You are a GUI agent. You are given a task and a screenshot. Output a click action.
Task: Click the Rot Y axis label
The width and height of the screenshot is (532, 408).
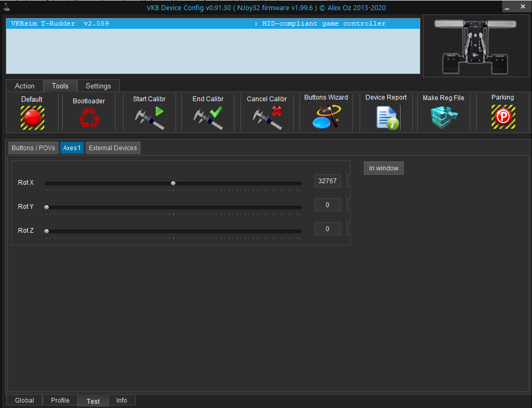26,206
